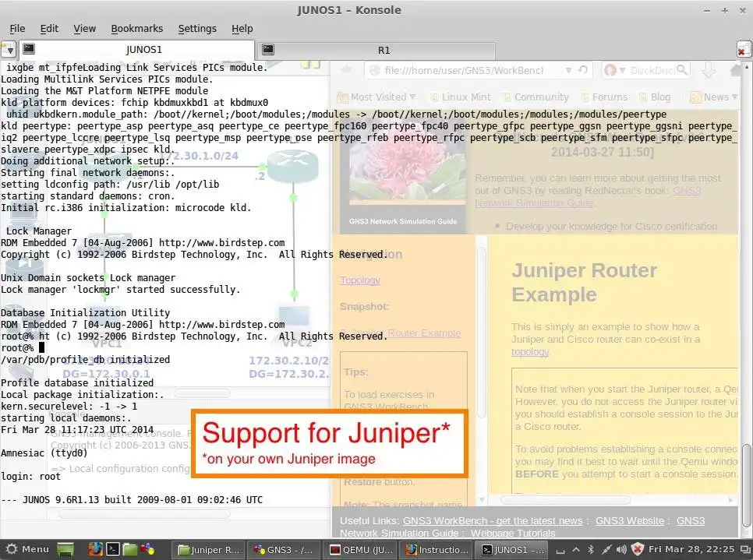Image resolution: width=753 pixels, height=560 pixels.
Task: Click the JUNOS1 taskbar window button
Action: 512,550
